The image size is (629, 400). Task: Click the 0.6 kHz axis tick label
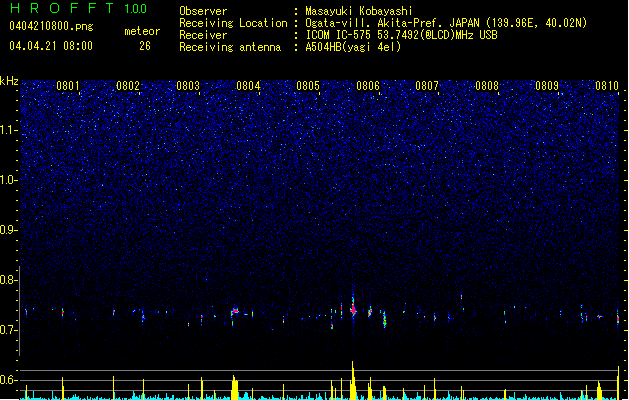[x=8, y=380]
